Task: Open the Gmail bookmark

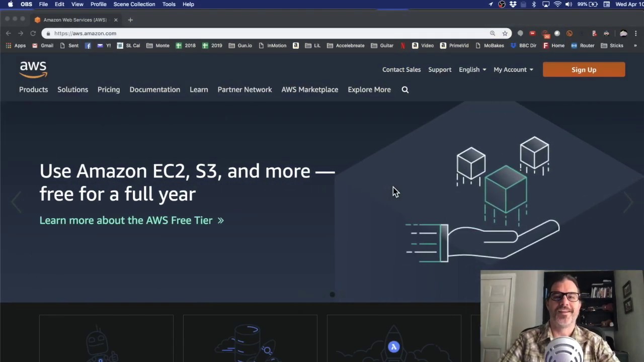Action: click(42, 45)
